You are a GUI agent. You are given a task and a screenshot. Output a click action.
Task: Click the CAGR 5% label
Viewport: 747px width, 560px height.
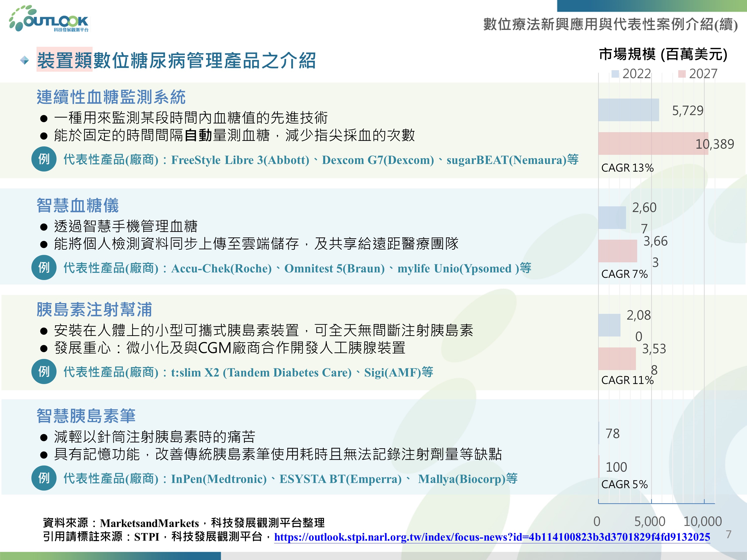[624, 484]
